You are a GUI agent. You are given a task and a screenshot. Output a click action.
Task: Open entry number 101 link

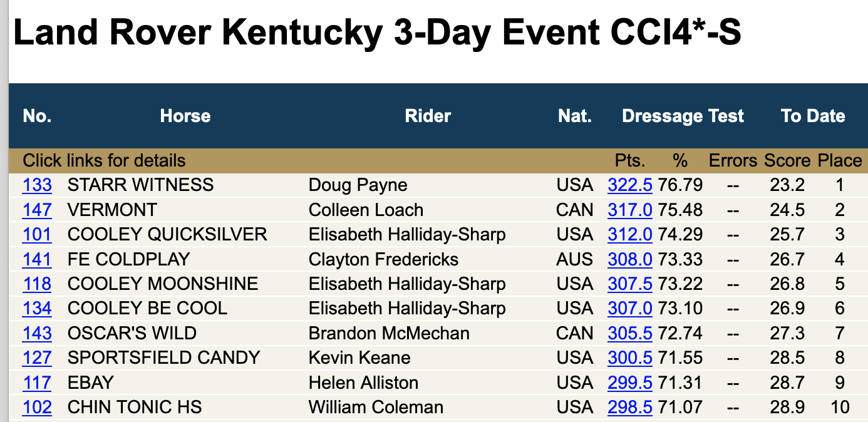37,235
